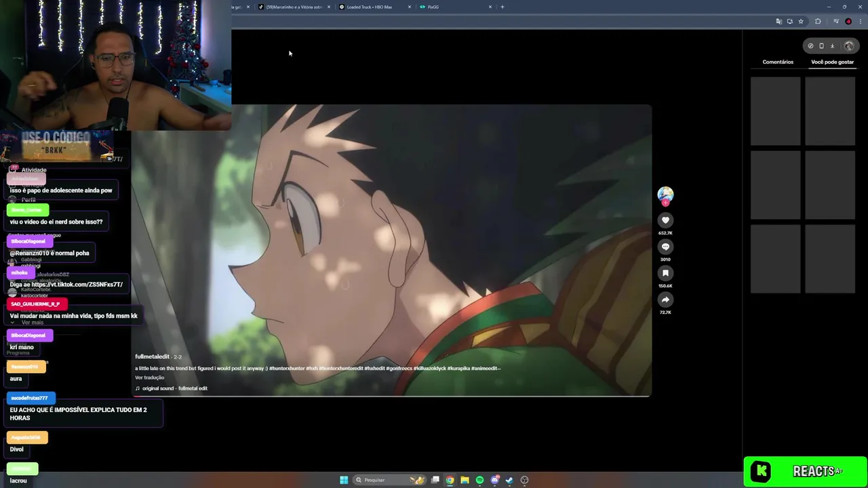Viewport: 868px width, 488px height.
Task: Open comments via speech bubble icon
Action: [665, 247]
